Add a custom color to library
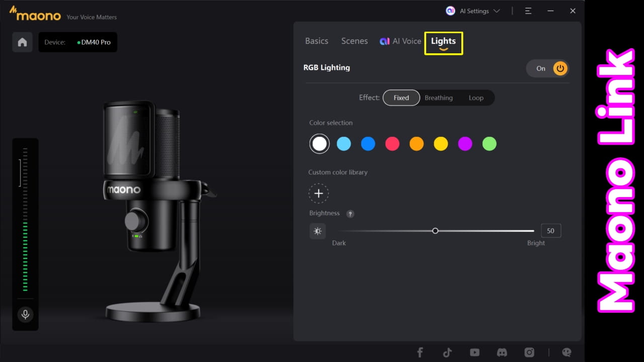 coord(318,193)
